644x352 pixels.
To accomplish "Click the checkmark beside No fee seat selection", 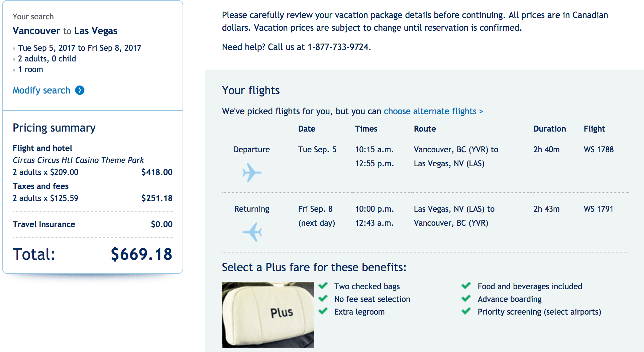I will click(x=323, y=299).
